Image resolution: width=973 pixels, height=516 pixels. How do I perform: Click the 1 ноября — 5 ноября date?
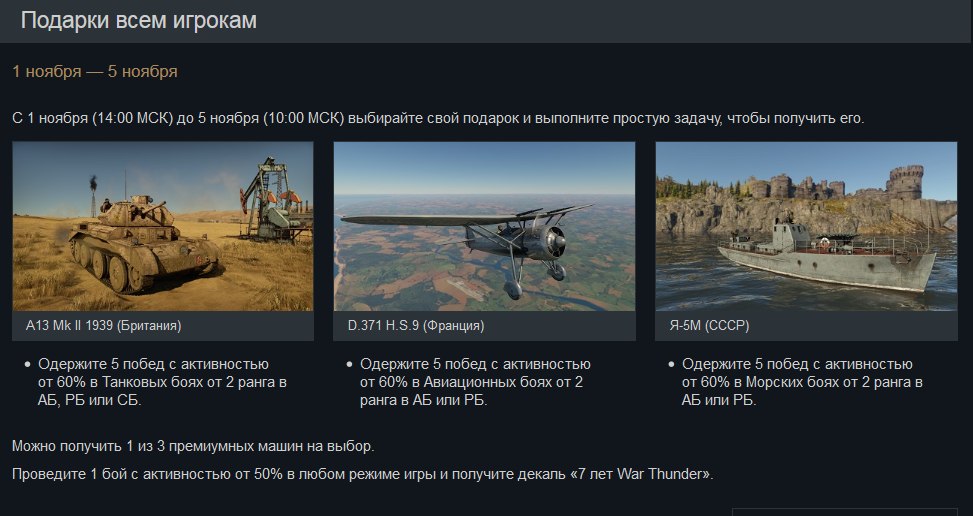tap(95, 71)
